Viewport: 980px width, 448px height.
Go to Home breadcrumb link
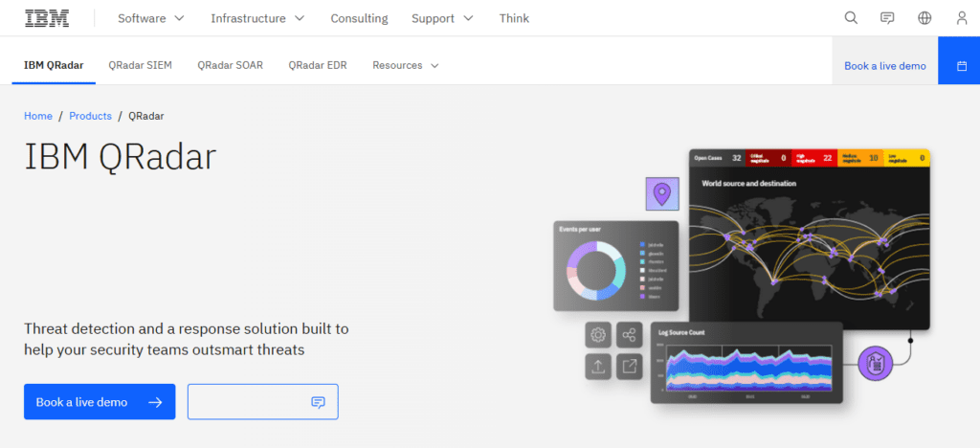click(38, 116)
